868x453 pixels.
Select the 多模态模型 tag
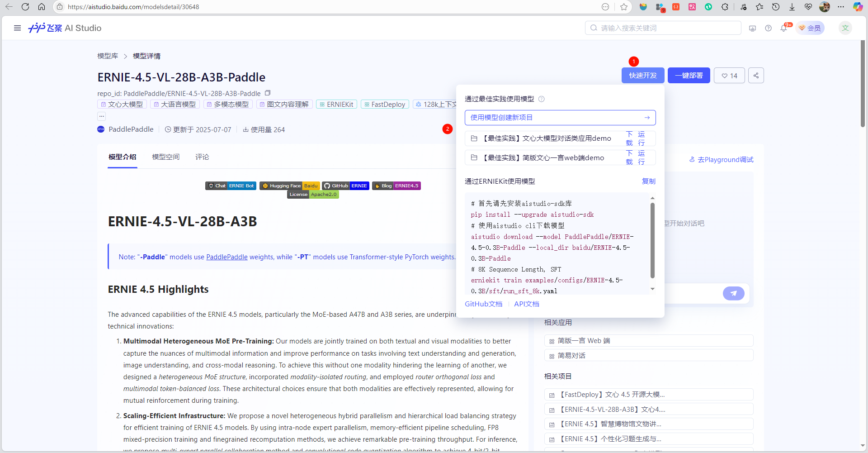[x=228, y=105]
